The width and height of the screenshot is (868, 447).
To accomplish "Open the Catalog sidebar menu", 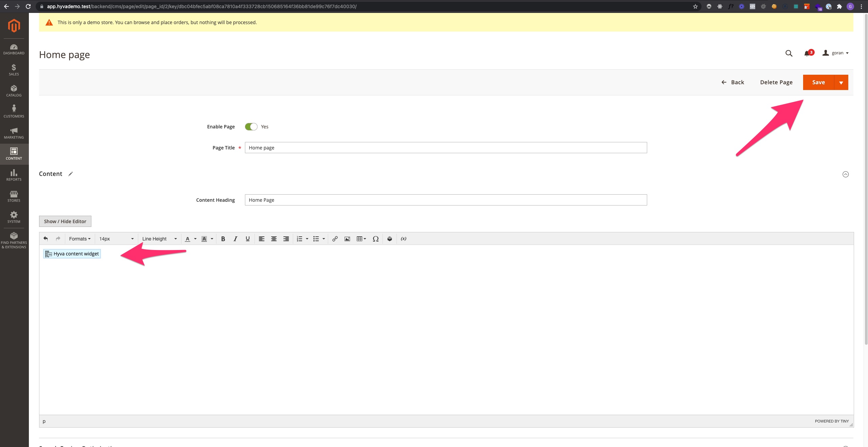I will click(14, 91).
